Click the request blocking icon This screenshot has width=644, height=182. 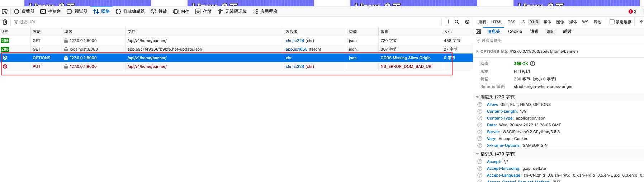point(467,22)
